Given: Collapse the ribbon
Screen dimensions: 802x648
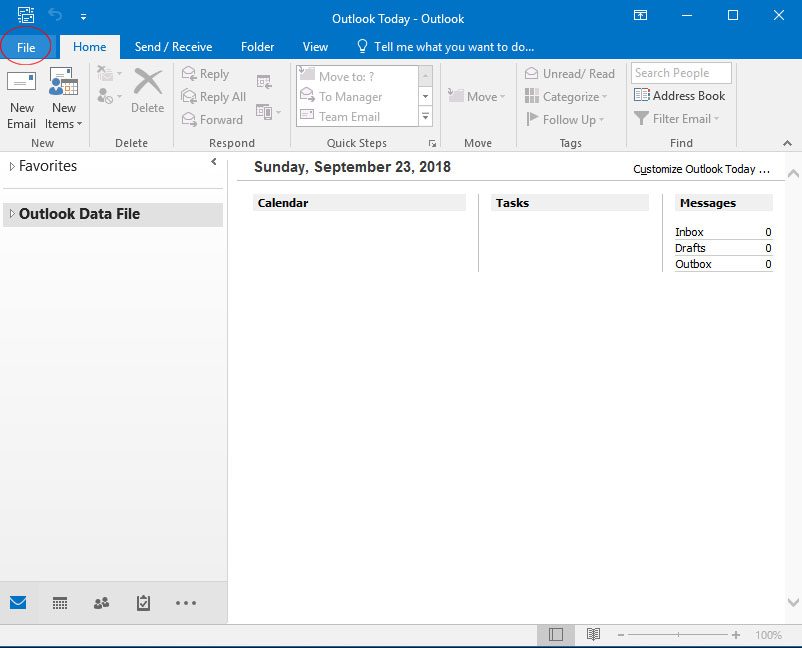Looking at the screenshot, I should [x=788, y=143].
